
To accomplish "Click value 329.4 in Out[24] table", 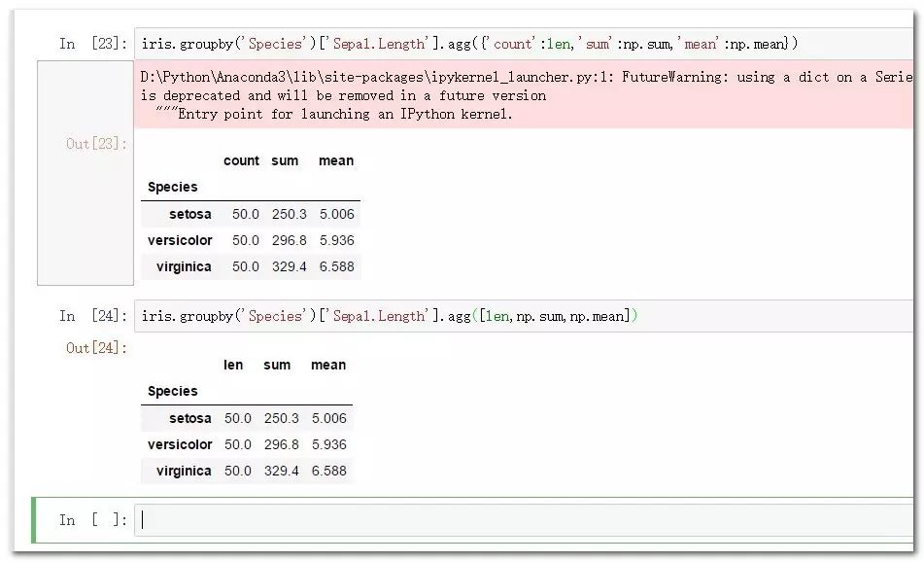I will click(281, 471).
